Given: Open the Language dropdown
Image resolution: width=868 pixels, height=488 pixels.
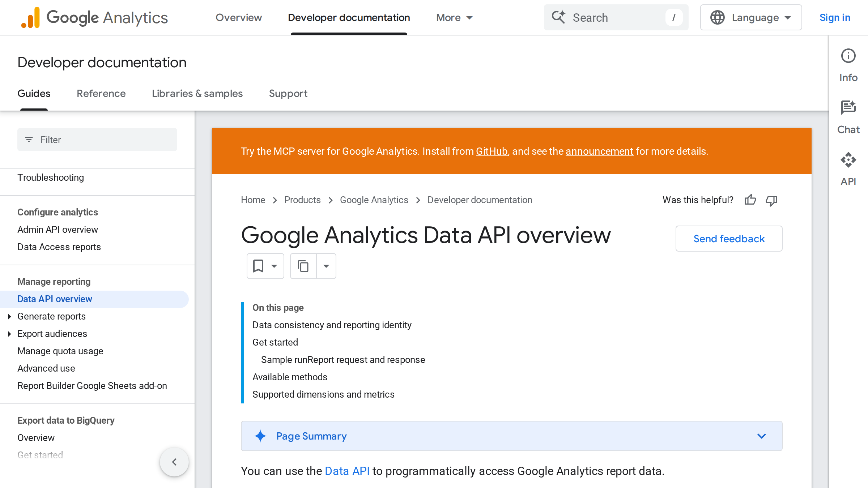Looking at the screenshot, I should (751, 17).
